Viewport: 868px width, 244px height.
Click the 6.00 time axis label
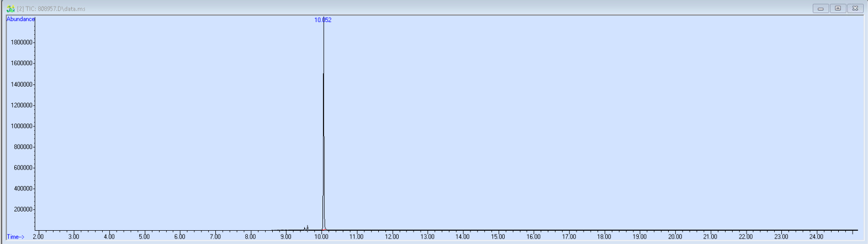179,237
